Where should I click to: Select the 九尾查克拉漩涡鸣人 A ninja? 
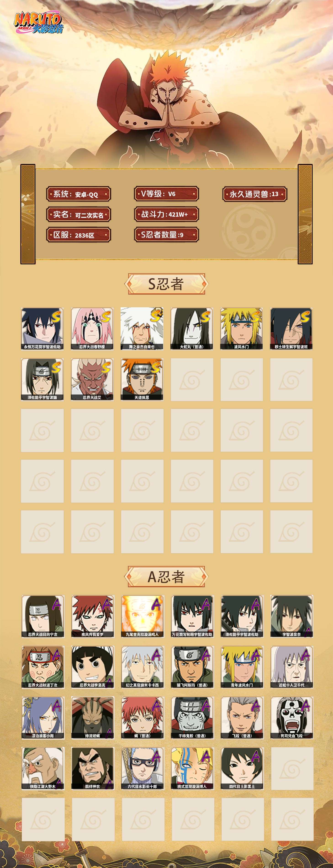pyautogui.click(x=143, y=616)
